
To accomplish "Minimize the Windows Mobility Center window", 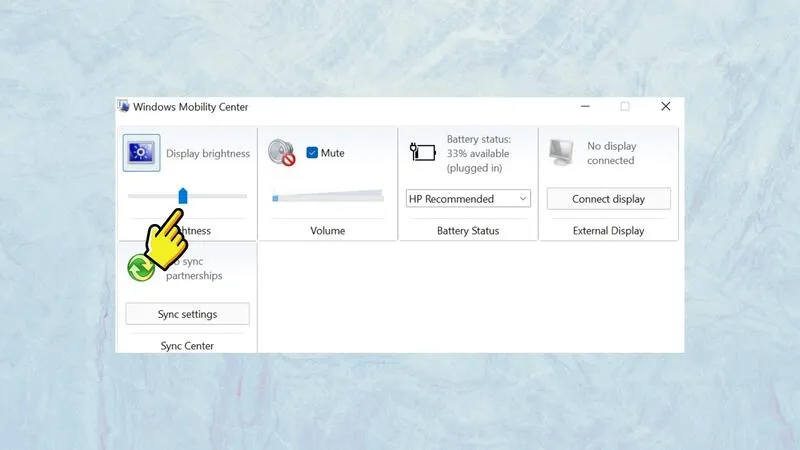I will (585, 107).
